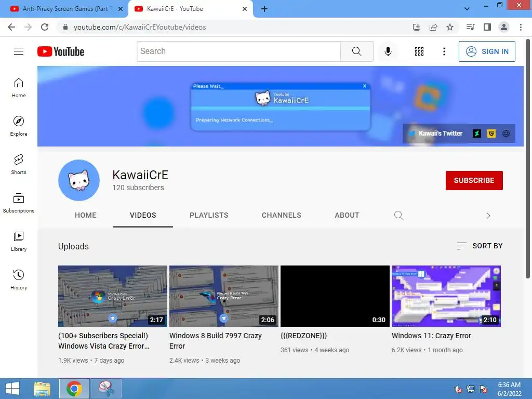Toggle Chrome side panel
The height and width of the screenshot is (399, 532).
[x=487, y=27]
